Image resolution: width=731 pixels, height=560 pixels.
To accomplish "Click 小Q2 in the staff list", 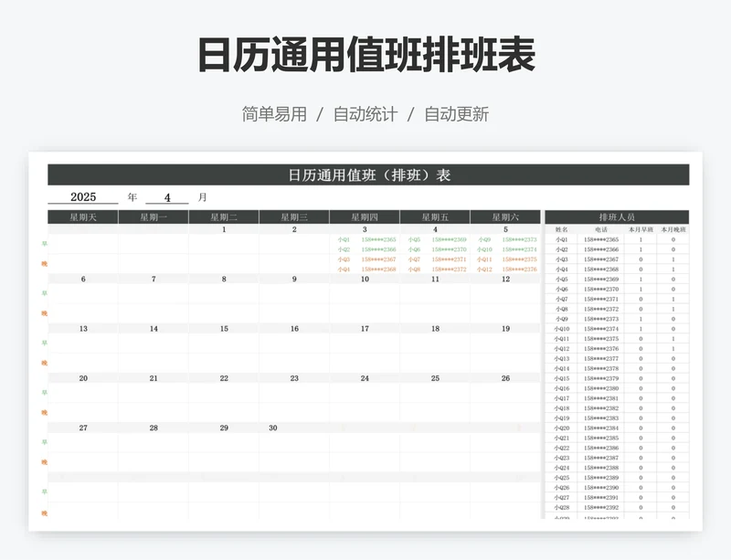I will click(x=561, y=249).
